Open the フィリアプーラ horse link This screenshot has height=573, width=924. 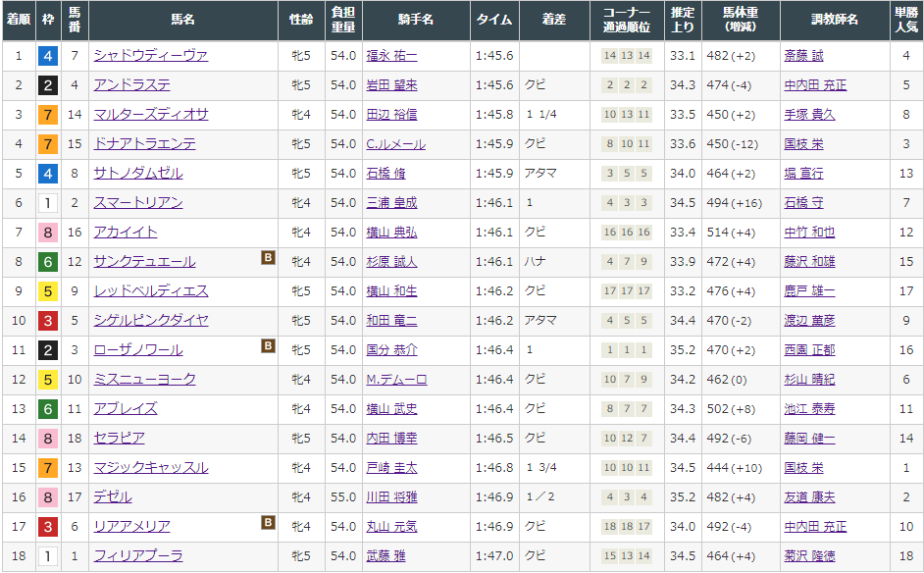[138, 556]
